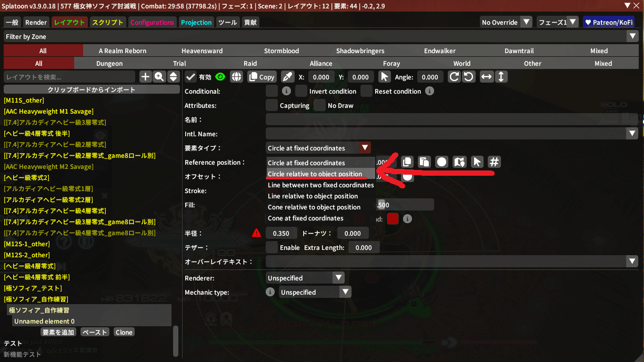This screenshot has height=362, width=644.
Task: Select [M12S-1_other] layout entry
Action: point(26,244)
